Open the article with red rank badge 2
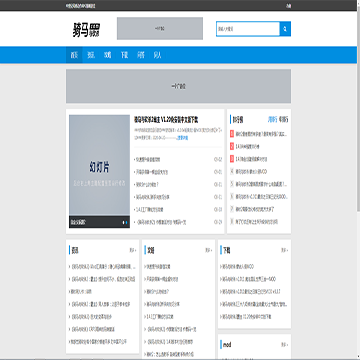Viewport: 360px width, 360px height. point(247,147)
